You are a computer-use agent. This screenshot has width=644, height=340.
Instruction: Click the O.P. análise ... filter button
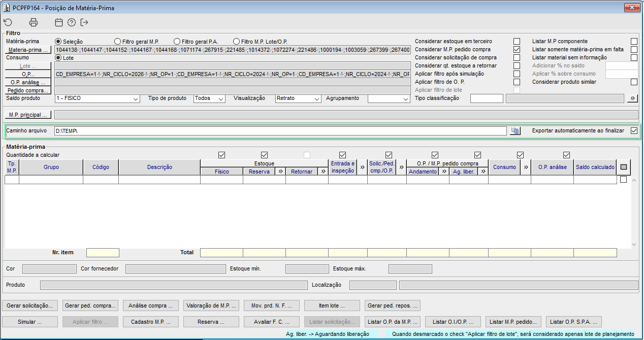(x=28, y=82)
